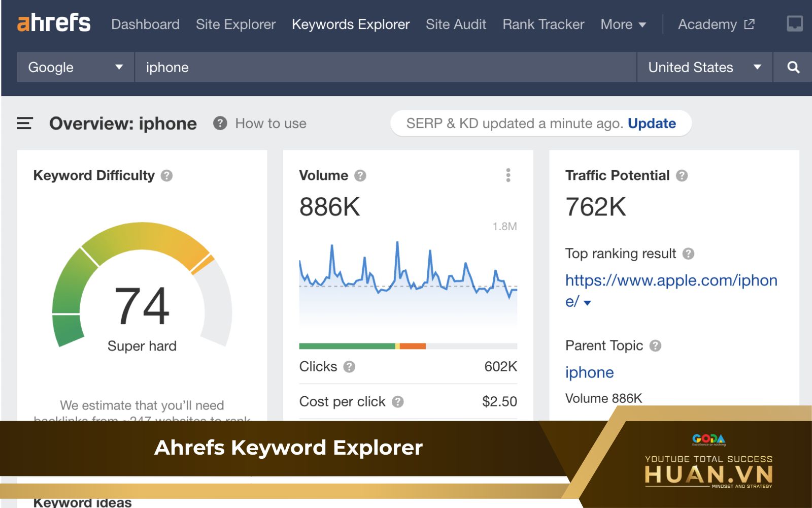Click the Volume help icon
Image resolution: width=812 pixels, height=508 pixels.
coord(360,176)
